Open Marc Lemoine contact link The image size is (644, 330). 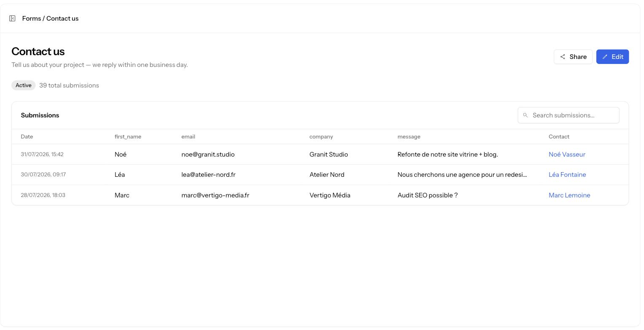coord(569,195)
